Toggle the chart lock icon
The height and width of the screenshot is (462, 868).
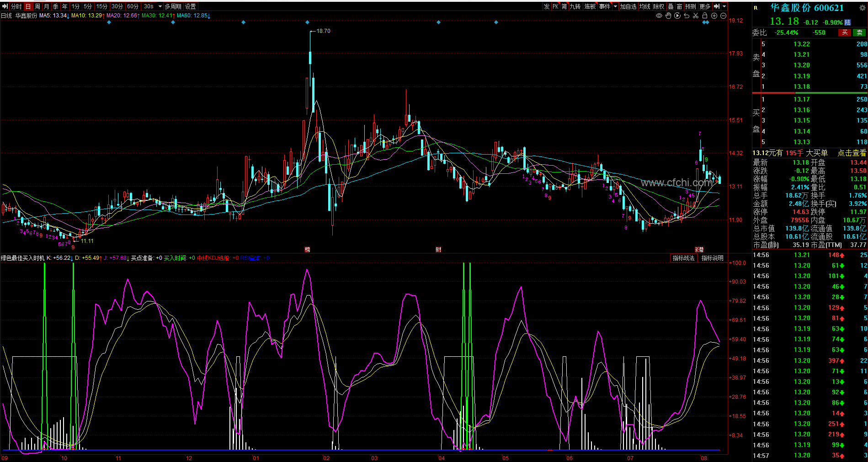(x=705, y=16)
